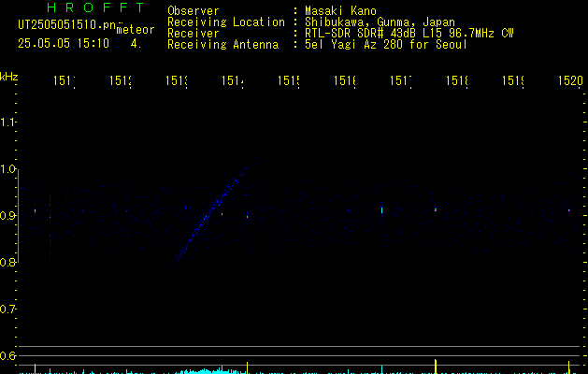Click the 0.6 frequency axis label

[x=8, y=355]
